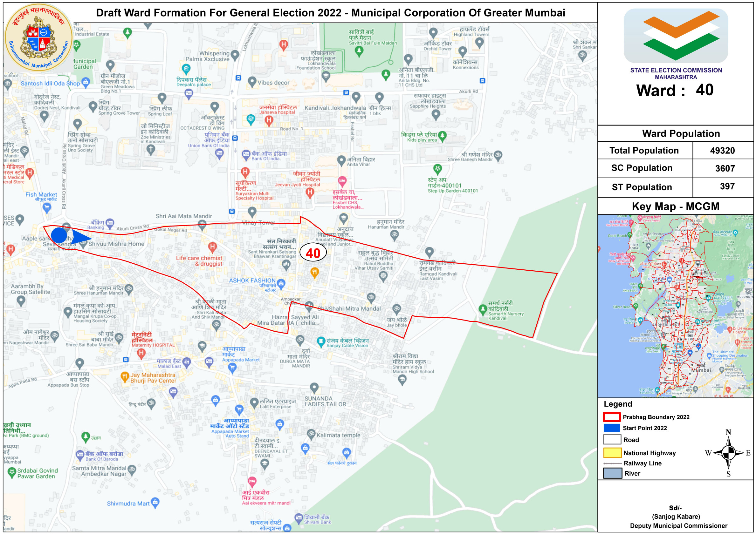Click the Shivmudra Mart store label
This screenshot has width=756, height=534.
point(128,504)
